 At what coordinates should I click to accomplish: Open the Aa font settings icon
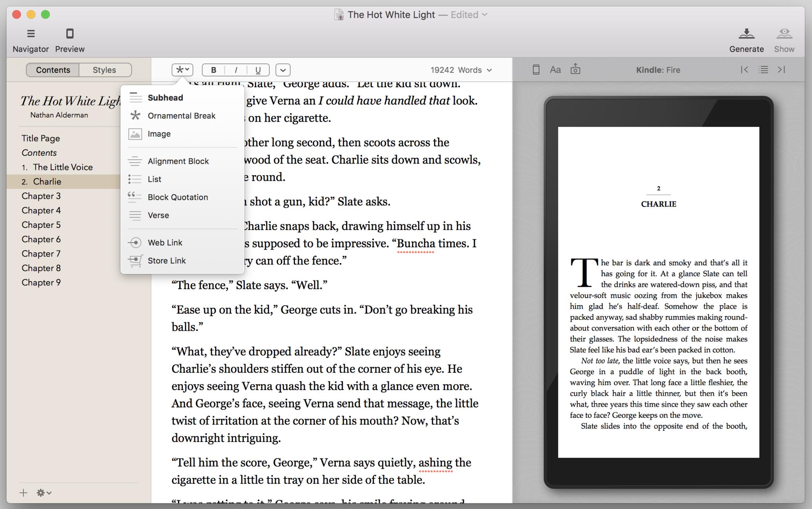tap(555, 70)
